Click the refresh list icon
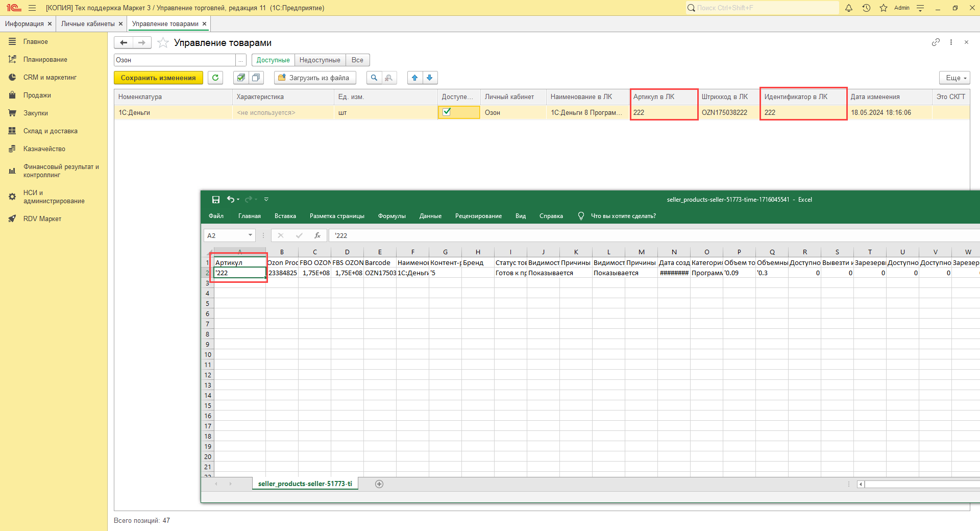This screenshot has height=531, width=980. (x=215, y=78)
